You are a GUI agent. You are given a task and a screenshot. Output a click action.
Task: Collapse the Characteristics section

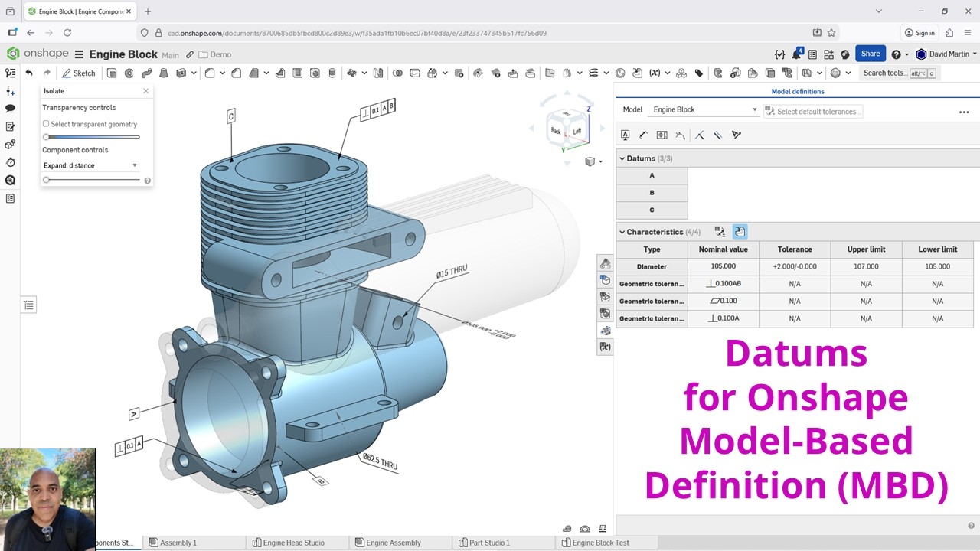click(x=622, y=232)
